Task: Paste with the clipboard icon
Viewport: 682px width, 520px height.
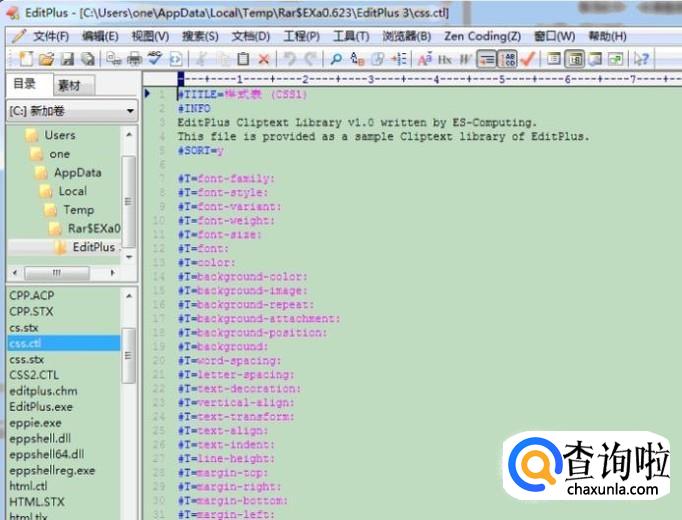Action: click(x=243, y=59)
